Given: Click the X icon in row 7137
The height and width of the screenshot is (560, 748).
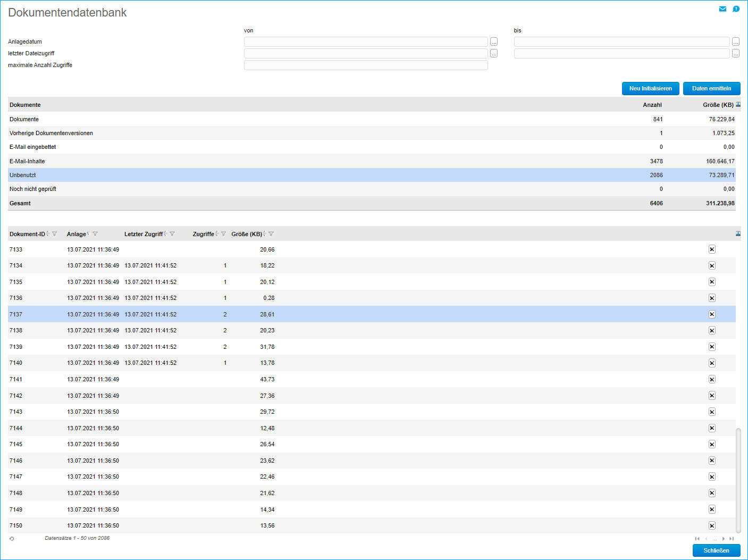Looking at the screenshot, I should [x=712, y=314].
